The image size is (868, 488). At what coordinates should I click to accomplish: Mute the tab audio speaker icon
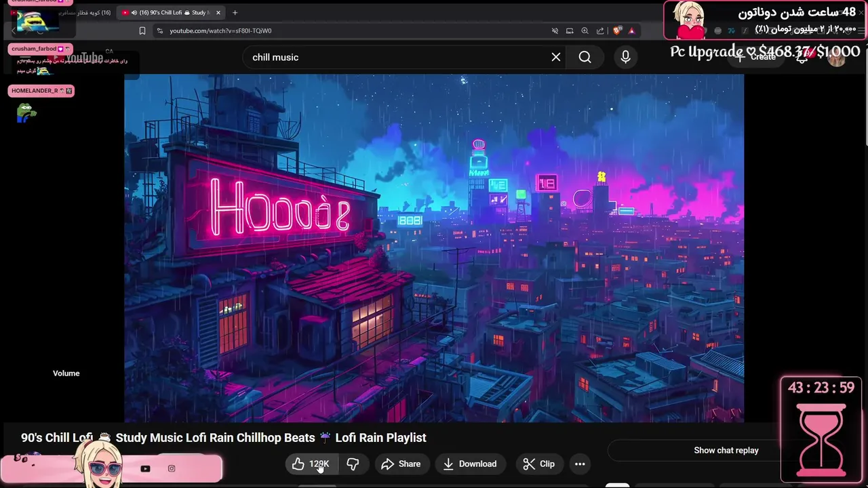(x=134, y=12)
